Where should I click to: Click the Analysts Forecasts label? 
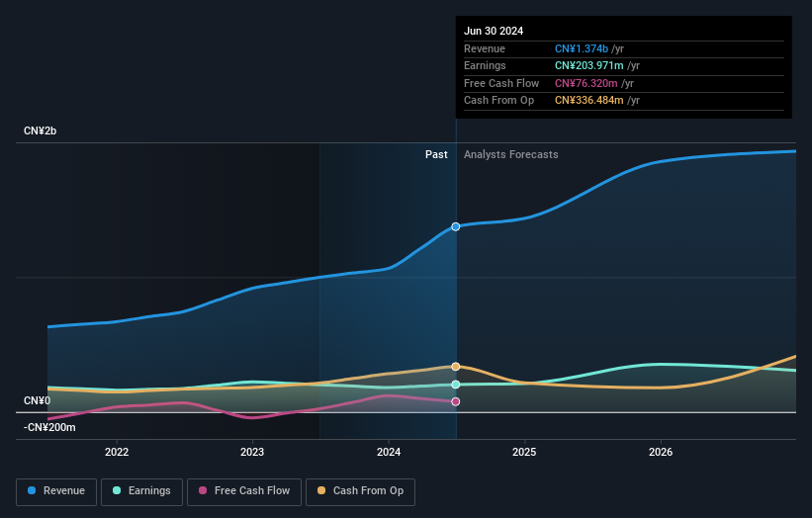pos(511,155)
